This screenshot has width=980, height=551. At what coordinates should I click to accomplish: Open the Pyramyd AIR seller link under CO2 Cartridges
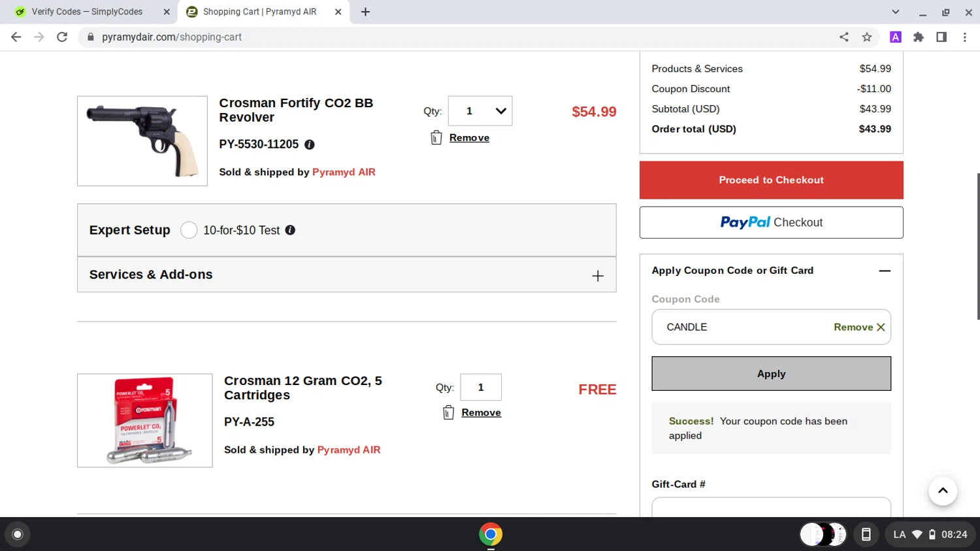[349, 450]
